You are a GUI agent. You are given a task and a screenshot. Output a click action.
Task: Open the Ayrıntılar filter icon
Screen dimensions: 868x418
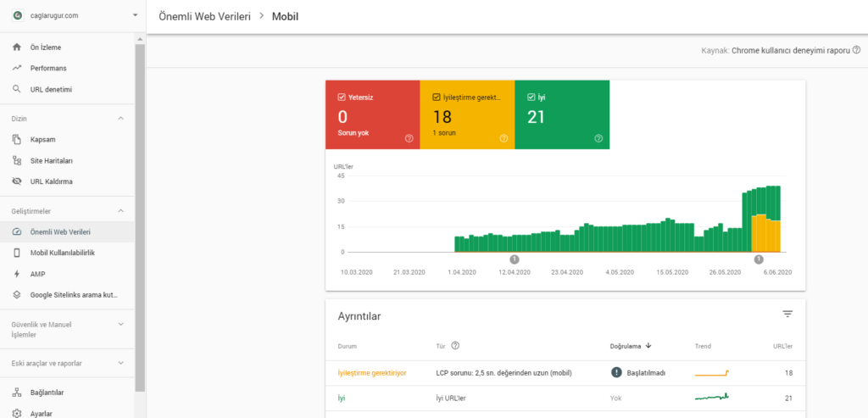787,314
